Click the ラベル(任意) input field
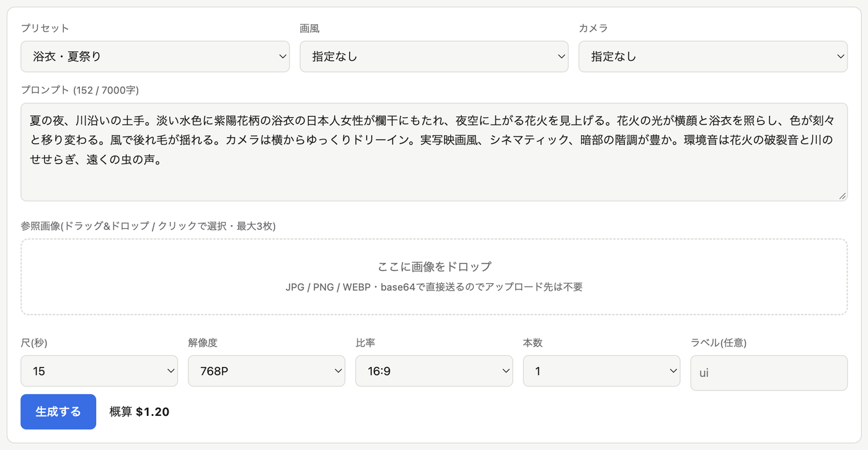Image resolution: width=868 pixels, height=450 pixels. (769, 373)
